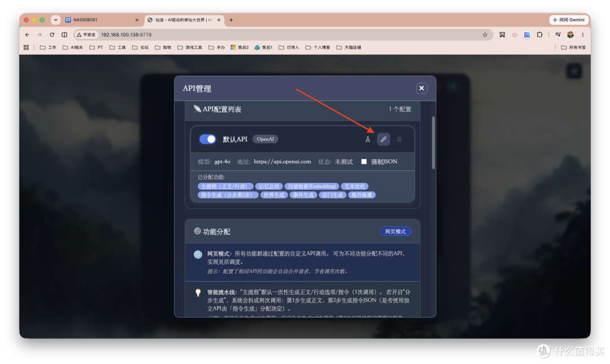The height and width of the screenshot is (364, 610).
Task: Click the OpenAI provider badge
Action: [x=265, y=139]
